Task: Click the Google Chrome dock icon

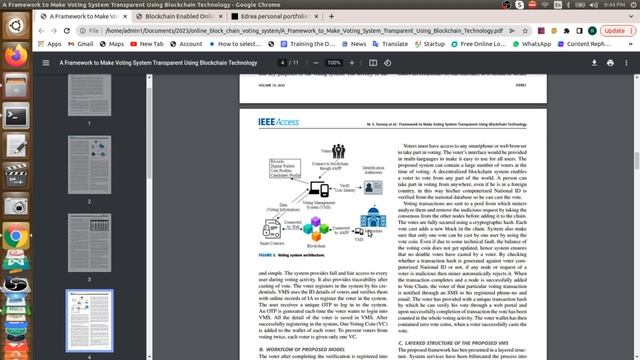Action: (x=16, y=236)
